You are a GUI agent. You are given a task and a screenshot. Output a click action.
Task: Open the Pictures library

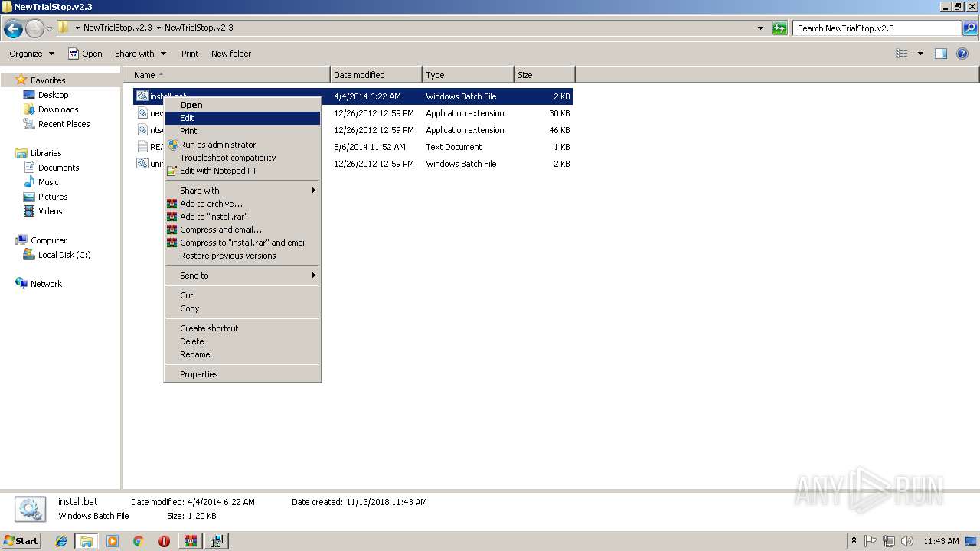(x=53, y=197)
